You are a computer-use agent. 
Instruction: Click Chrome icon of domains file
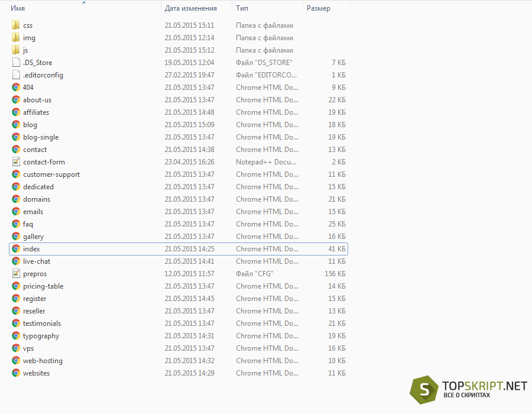pyautogui.click(x=16, y=199)
